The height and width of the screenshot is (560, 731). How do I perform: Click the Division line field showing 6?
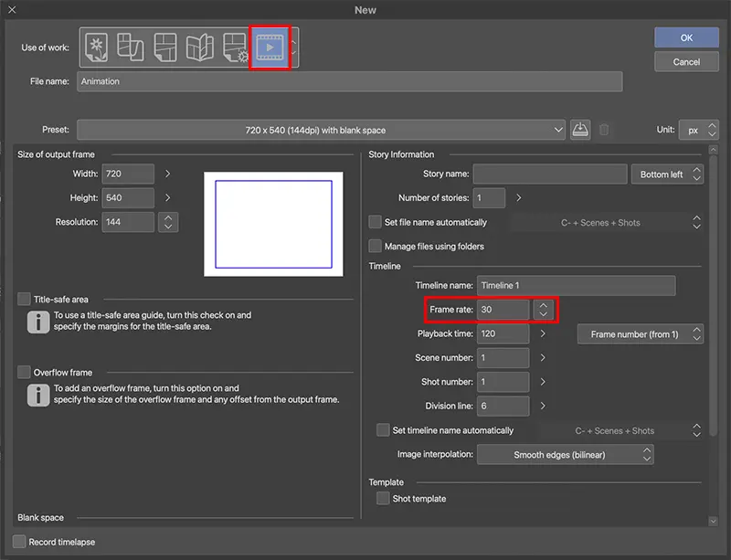pyautogui.click(x=503, y=406)
